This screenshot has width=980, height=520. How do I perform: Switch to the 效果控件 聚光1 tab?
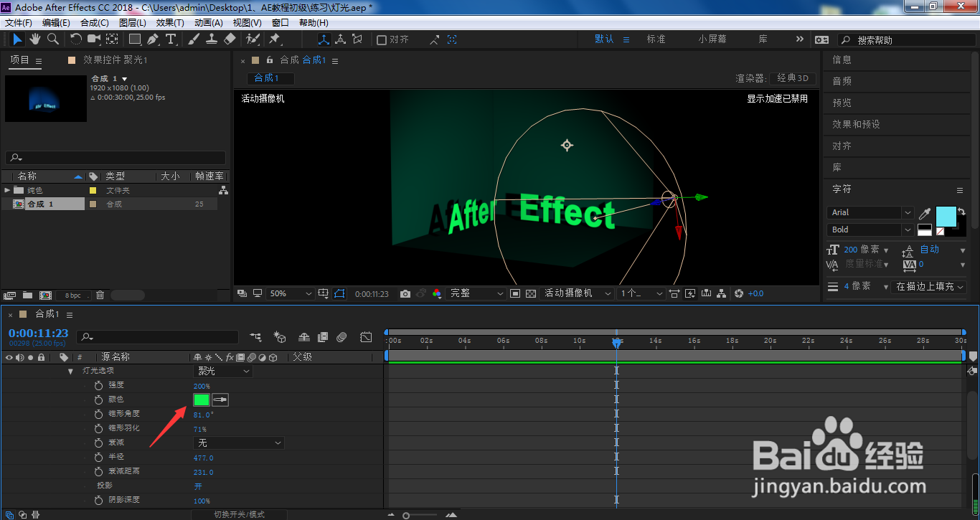pyautogui.click(x=115, y=60)
